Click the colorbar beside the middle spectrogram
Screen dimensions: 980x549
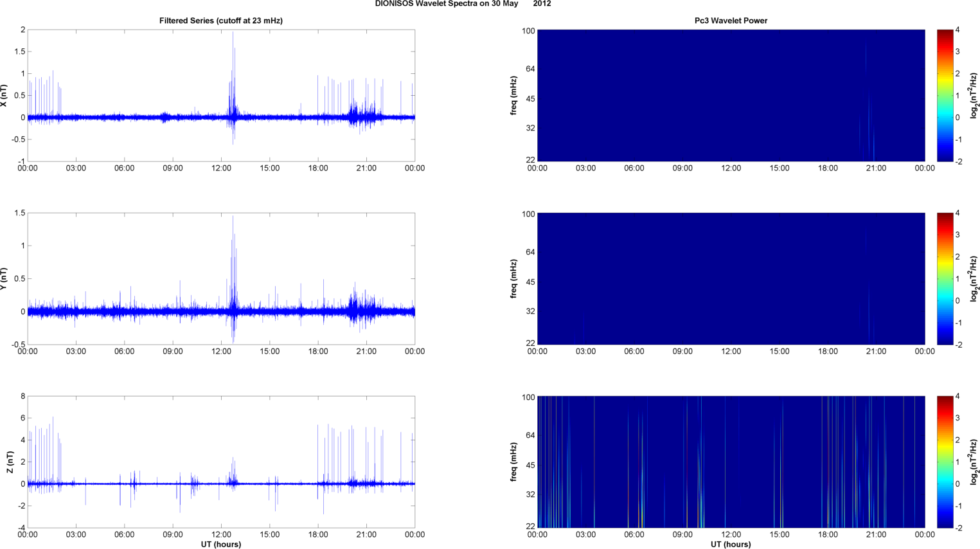(x=945, y=278)
